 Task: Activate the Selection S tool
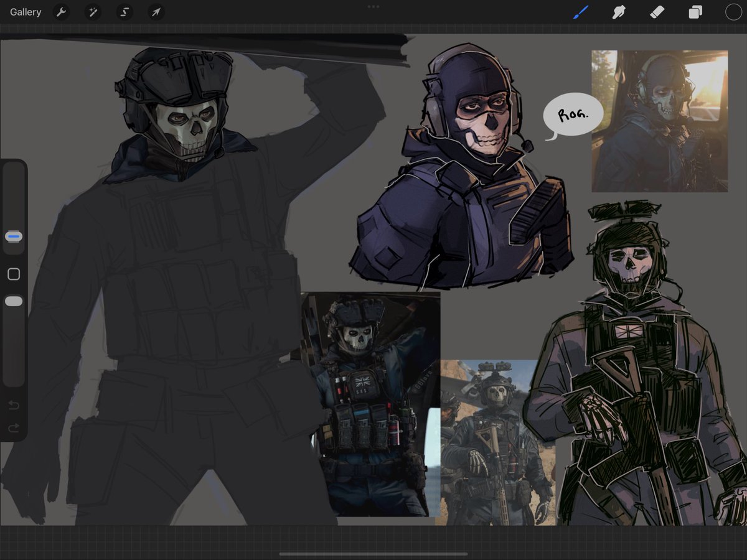[x=125, y=12]
